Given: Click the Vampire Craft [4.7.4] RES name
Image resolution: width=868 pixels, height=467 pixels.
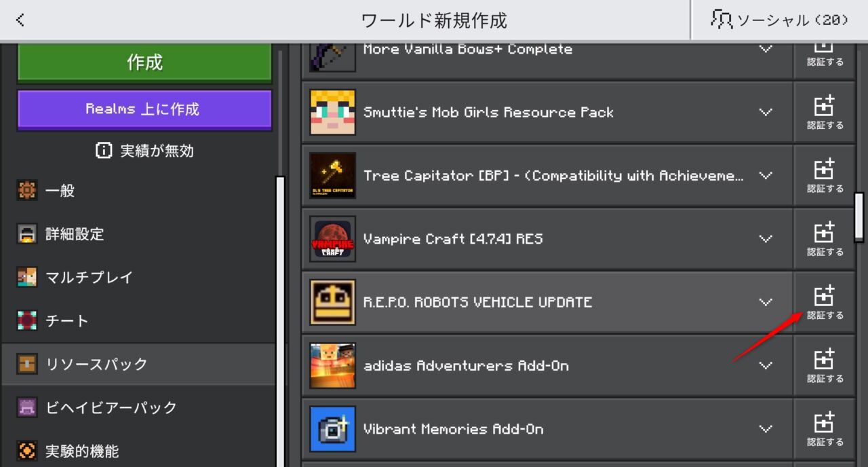Looking at the screenshot, I should [453, 239].
